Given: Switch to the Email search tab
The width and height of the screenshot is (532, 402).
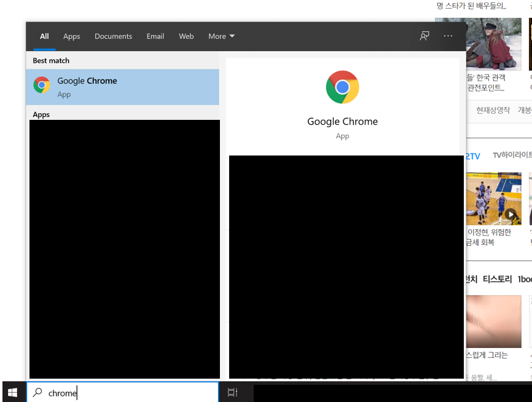Looking at the screenshot, I should coord(155,36).
